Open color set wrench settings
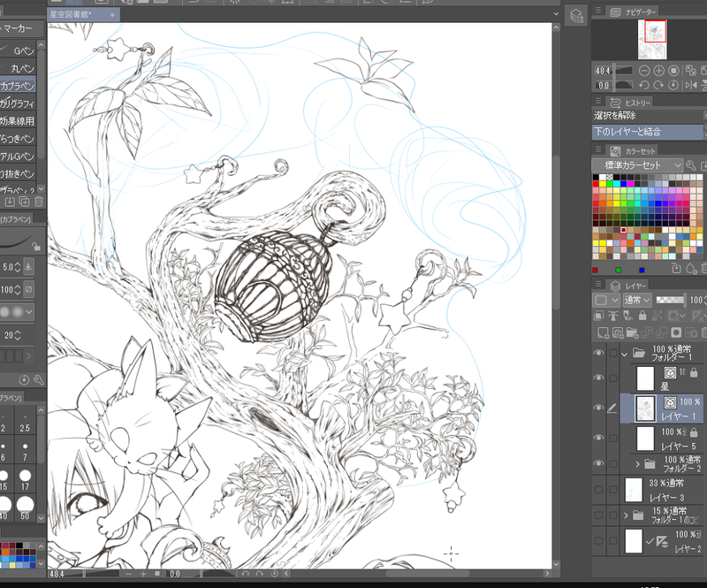Viewport: 707px width, 588px height. coord(690,165)
